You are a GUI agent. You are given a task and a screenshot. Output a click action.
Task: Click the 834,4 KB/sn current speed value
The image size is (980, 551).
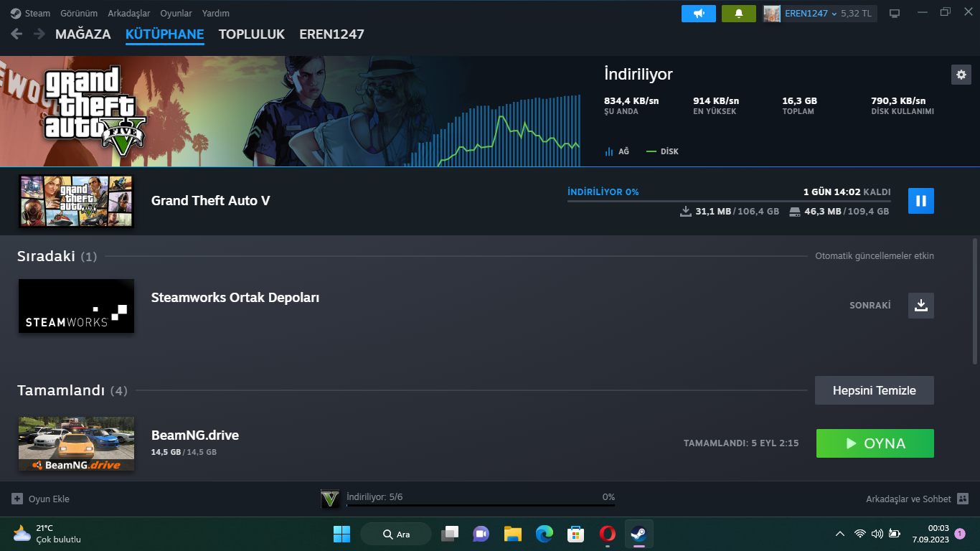pos(631,100)
